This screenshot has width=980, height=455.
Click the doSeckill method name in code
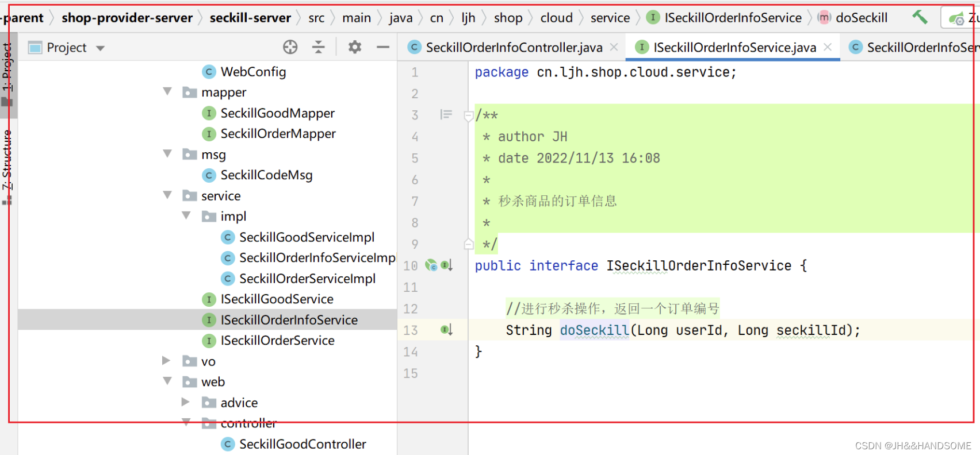click(595, 330)
